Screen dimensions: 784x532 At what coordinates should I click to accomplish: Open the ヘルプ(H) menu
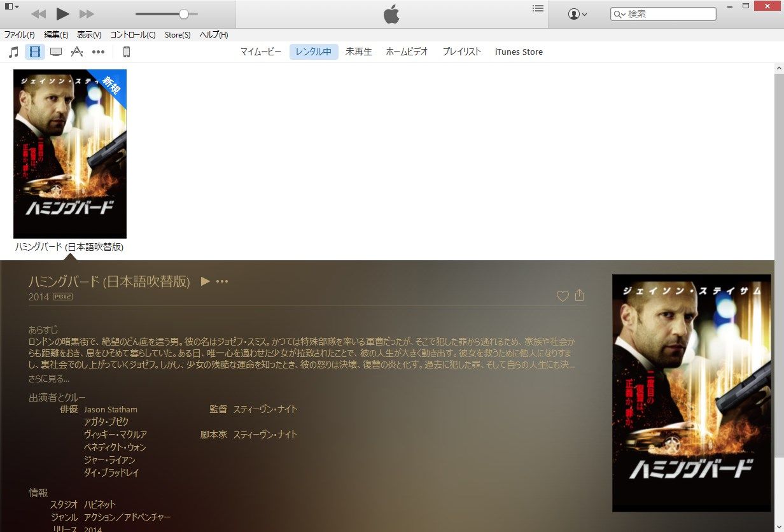click(x=214, y=35)
